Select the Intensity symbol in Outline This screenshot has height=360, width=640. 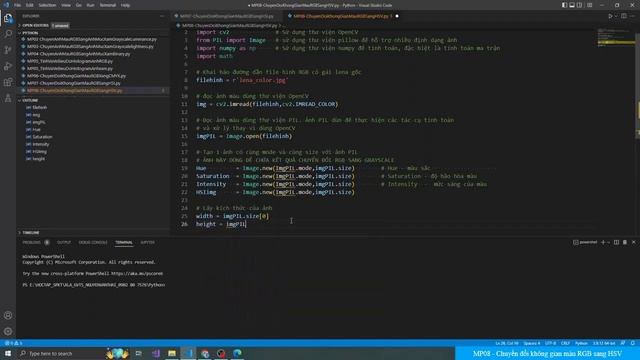tap(40, 144)
